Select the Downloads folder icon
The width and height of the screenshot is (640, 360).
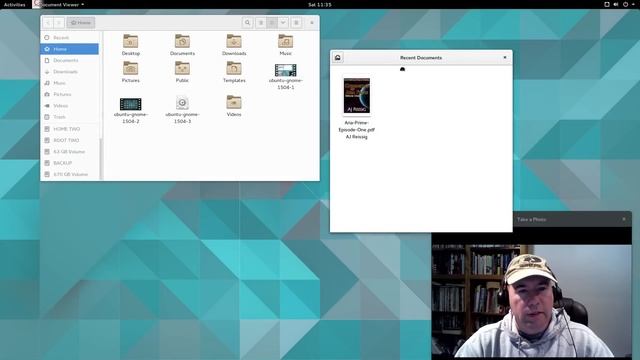tap(234, 42)
